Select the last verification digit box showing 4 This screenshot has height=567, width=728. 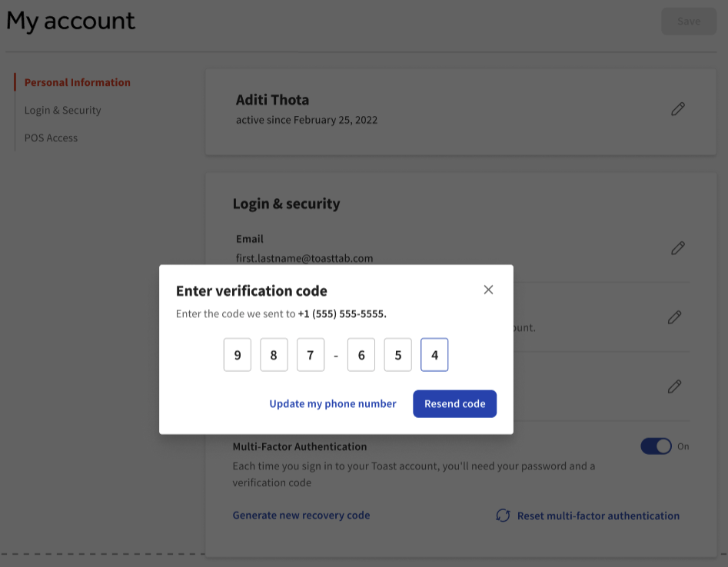tap(434, 354)
